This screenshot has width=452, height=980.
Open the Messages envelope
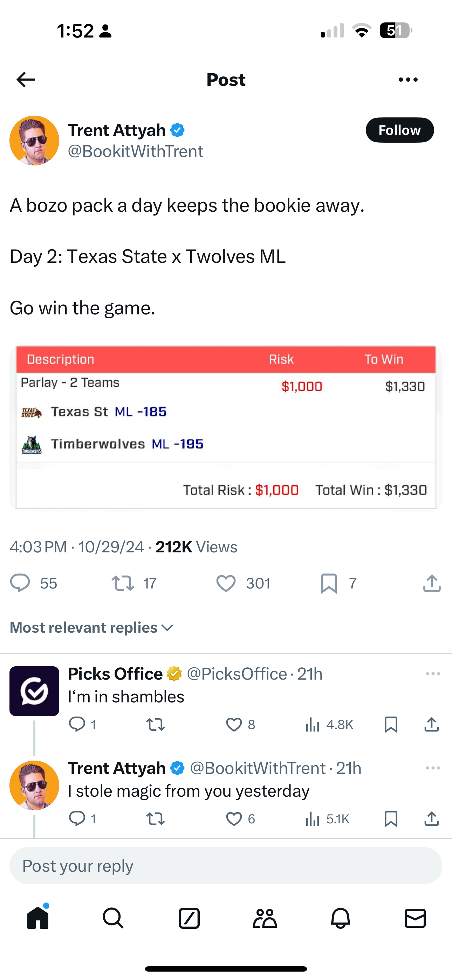click(415, 918)
